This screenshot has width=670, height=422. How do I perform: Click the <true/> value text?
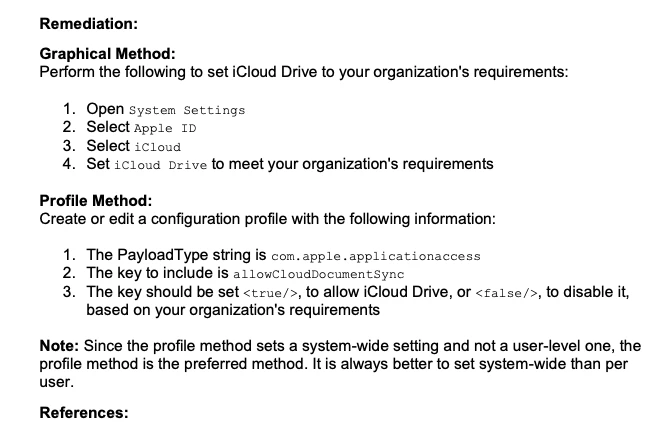click(270, 293)
